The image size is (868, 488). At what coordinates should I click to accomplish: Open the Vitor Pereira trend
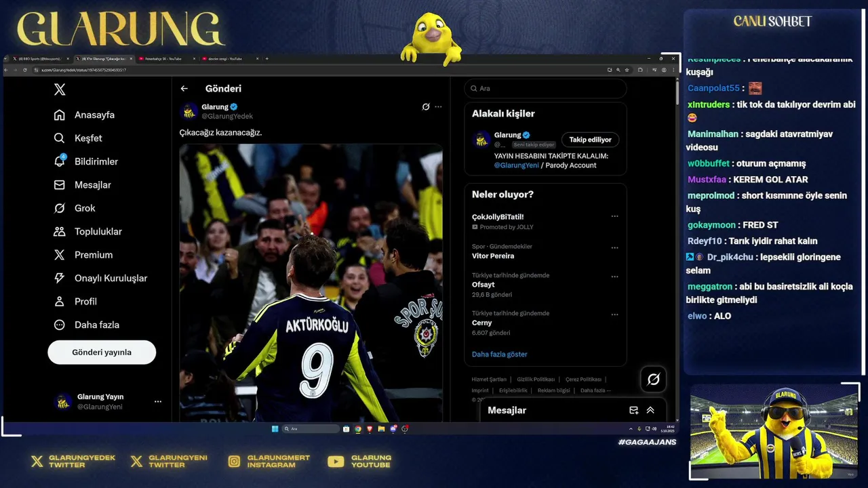(493, 256)
